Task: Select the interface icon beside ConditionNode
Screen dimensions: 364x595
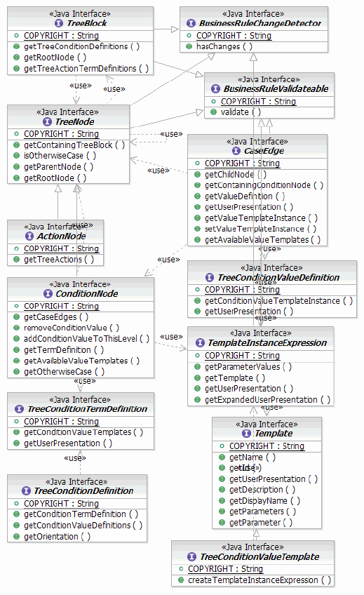Action: click(48, 294)
